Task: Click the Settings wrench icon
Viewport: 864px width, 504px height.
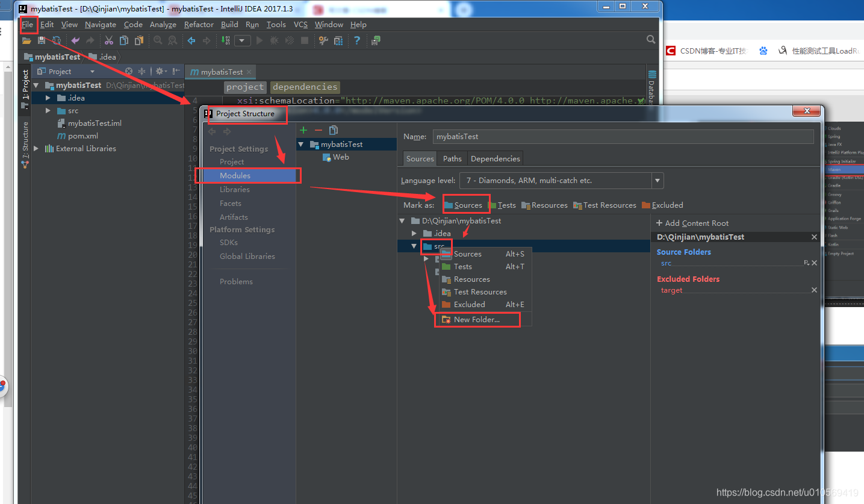Action: click(x=323, y=40)
